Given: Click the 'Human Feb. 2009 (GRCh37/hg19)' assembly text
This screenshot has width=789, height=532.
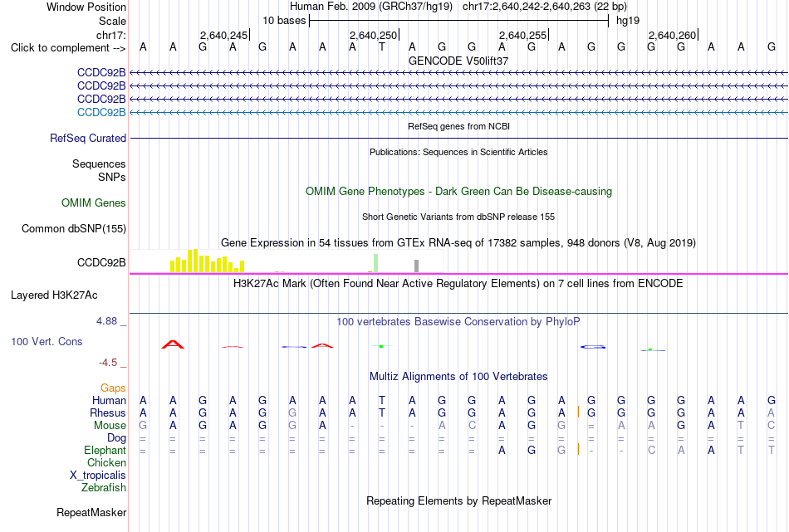Looking at the screenshot, I should [371, 7].
